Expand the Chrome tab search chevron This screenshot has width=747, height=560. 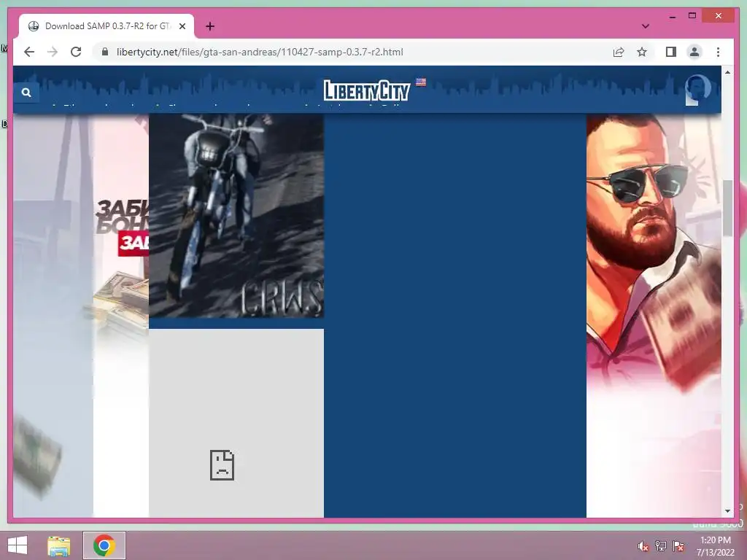coord(645,26)
